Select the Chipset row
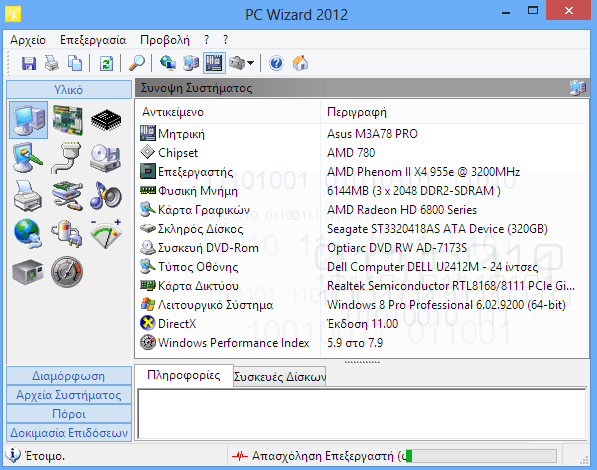Image resolution: width=597 pixels, height=470 pixels. point(362,153)
